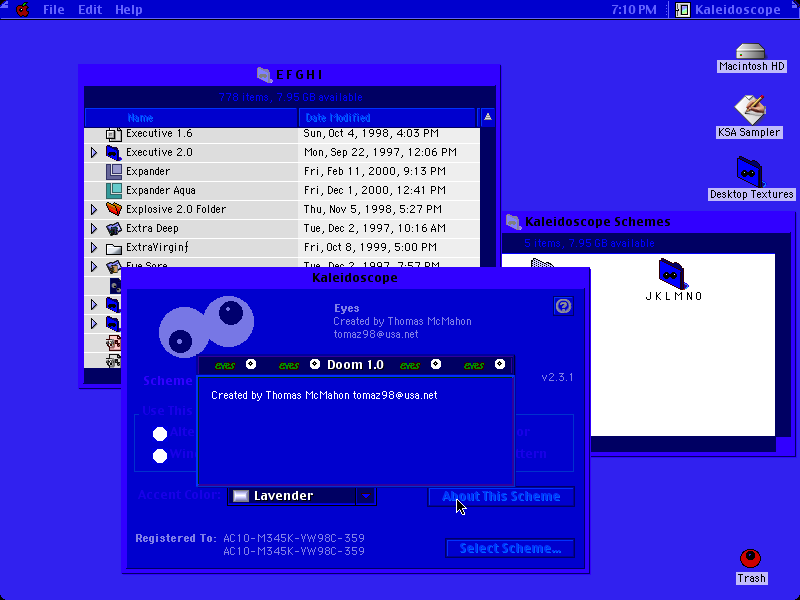Click round widget immediately right of Doom 1.0 title
This screenshot has width=800, height=600.
(436, 364)
